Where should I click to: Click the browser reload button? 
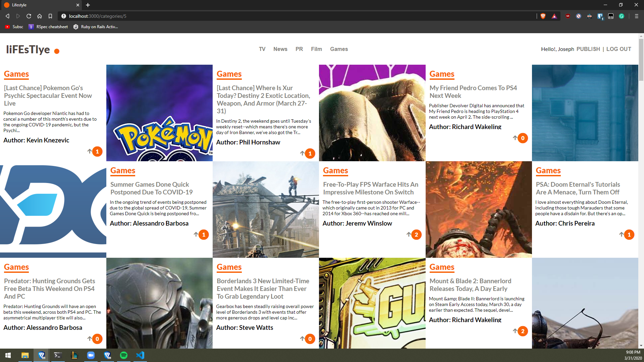[x=29, y=16]
